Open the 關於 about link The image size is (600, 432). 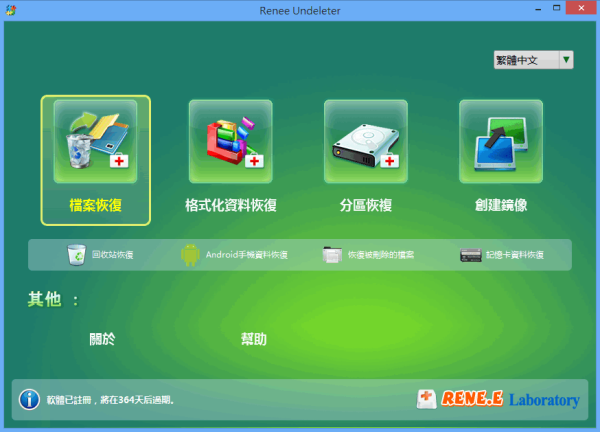click(102, 339)
